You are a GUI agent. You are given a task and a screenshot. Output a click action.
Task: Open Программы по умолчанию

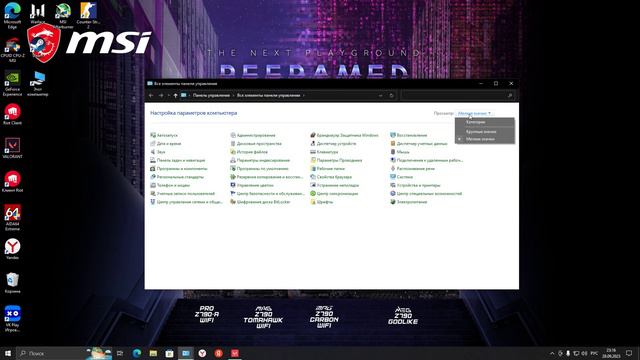259,169
